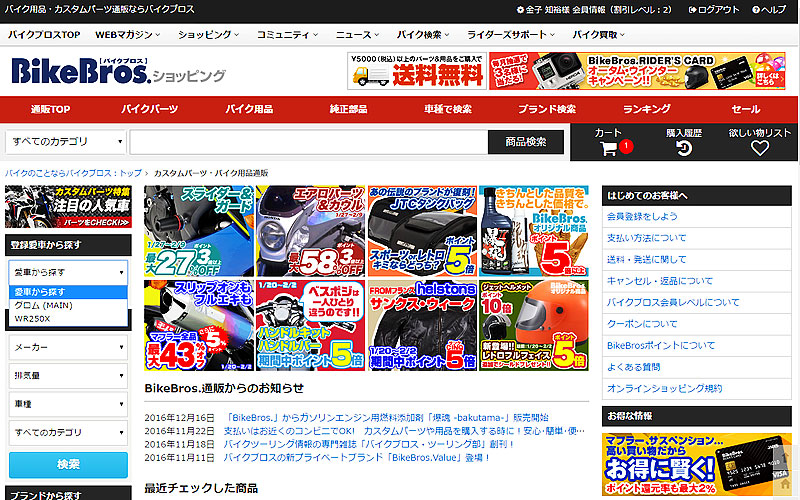Open the バイクパーツ tab
Image resolution: width=800 pixels, height=500 pixels.
pyautogui.click(x=149, y=109)
